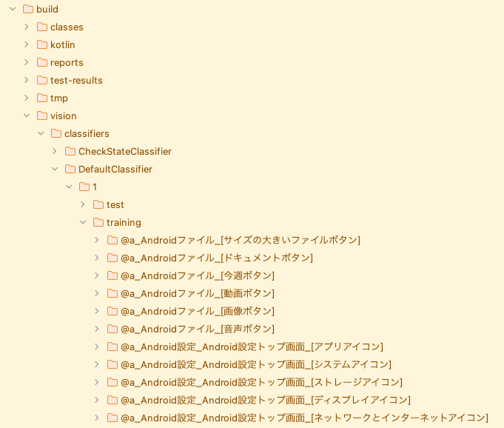Collapse the build folder chevron
504x428 pixels.
tap(13, 9)
